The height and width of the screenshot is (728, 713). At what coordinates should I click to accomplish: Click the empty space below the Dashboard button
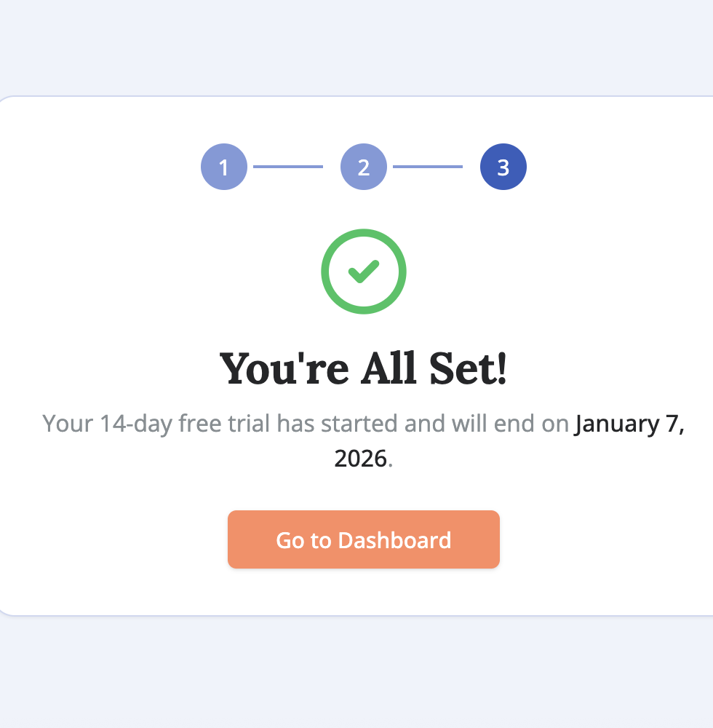pos(363,590)
